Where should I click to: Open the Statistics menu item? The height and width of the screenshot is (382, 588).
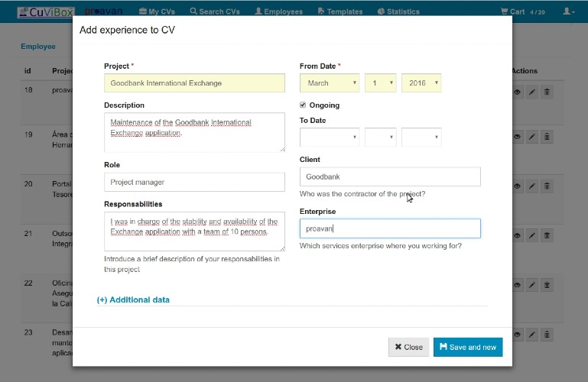pyautogui.click(x=398, y=11)
